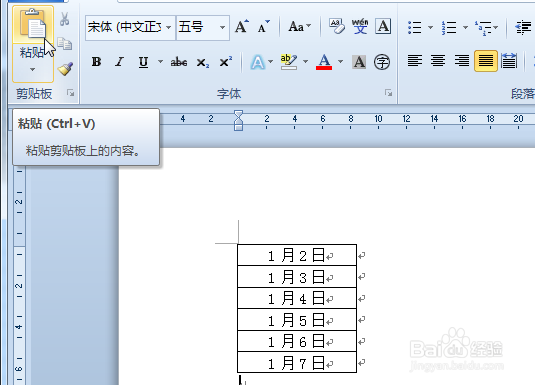
Task: Click the Clear Formatting eraser icon
Action: tap(337, 26)
